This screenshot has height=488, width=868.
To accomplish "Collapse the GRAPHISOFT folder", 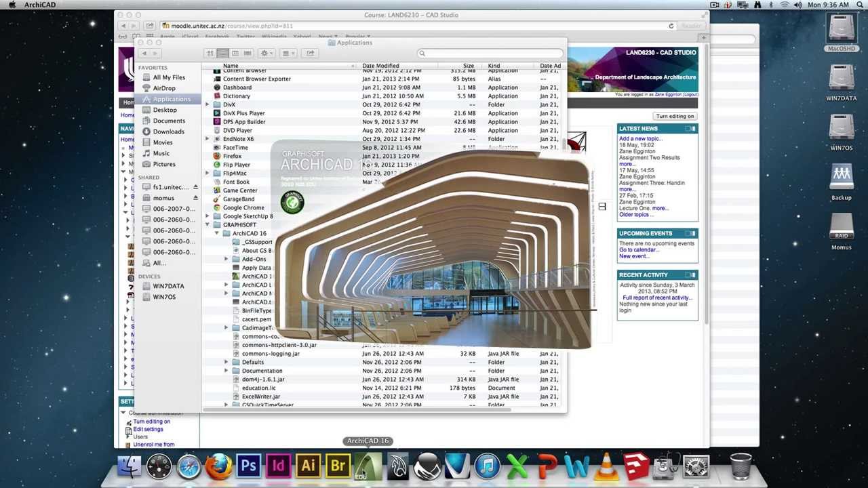I will coord(208,225).
